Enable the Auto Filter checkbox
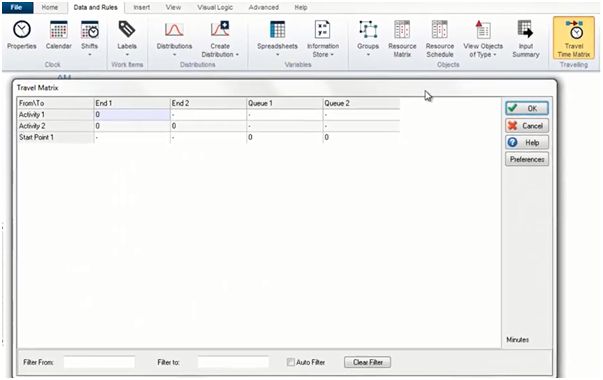Screen dimensions: 603x380 (x=291, y=362)
